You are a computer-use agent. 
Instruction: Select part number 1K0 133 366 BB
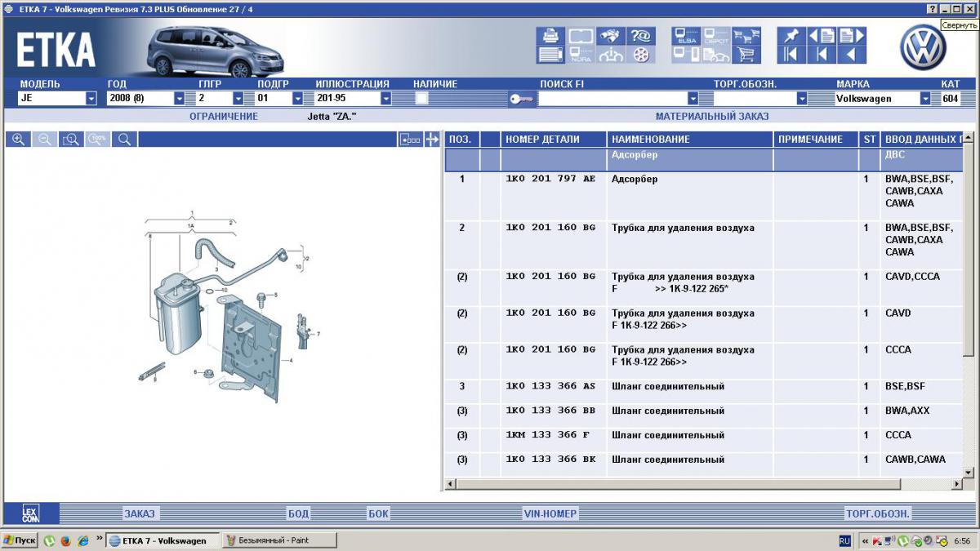click(550, 411)
